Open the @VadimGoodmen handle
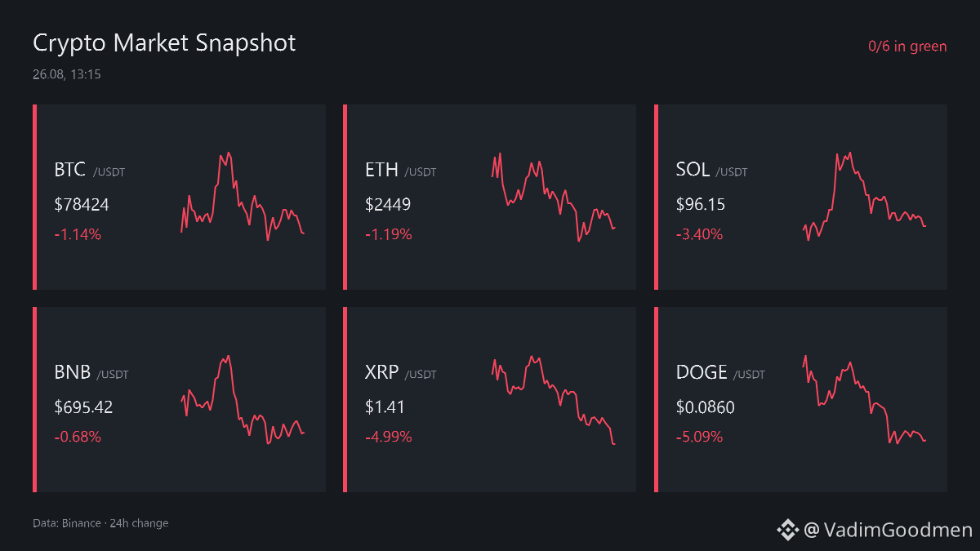This screenshot has width=980, height=551. pos(888,531)
